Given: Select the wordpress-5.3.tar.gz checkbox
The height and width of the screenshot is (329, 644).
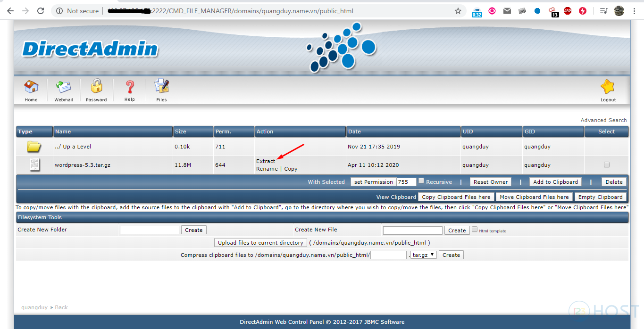Looking at the screenshot, I should [607, 164].
